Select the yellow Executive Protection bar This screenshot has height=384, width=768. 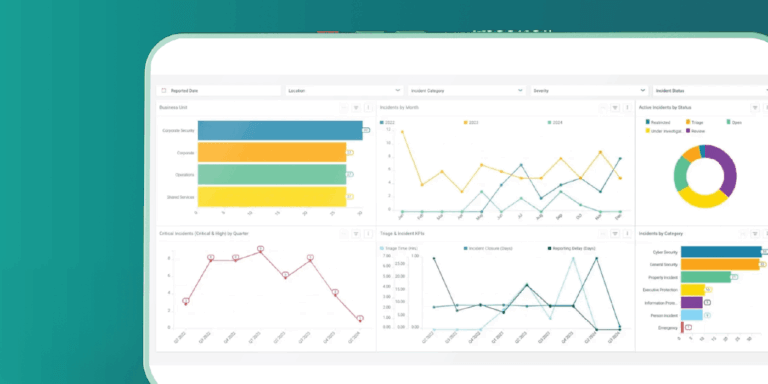pyautogui.click(x=693, y=290)
